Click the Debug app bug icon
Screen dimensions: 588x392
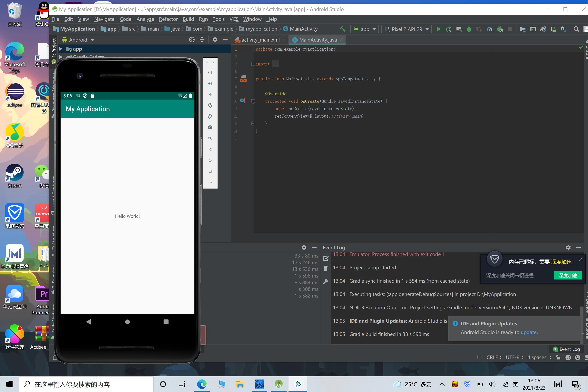(469, 29)
